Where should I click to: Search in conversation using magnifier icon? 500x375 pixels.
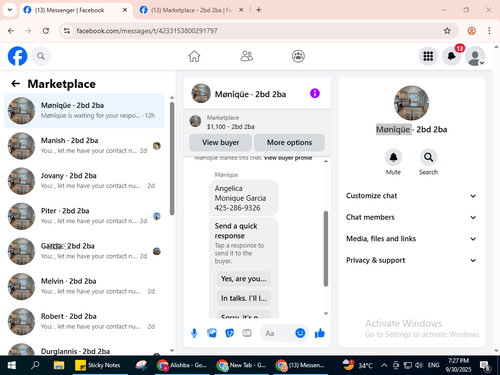[x=428, y=157]
